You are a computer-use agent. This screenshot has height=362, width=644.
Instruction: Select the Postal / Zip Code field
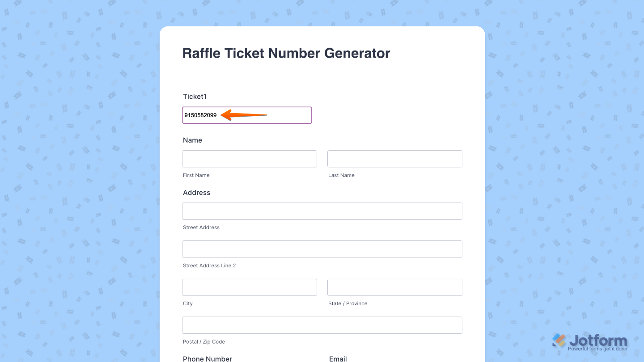[322, 325]
